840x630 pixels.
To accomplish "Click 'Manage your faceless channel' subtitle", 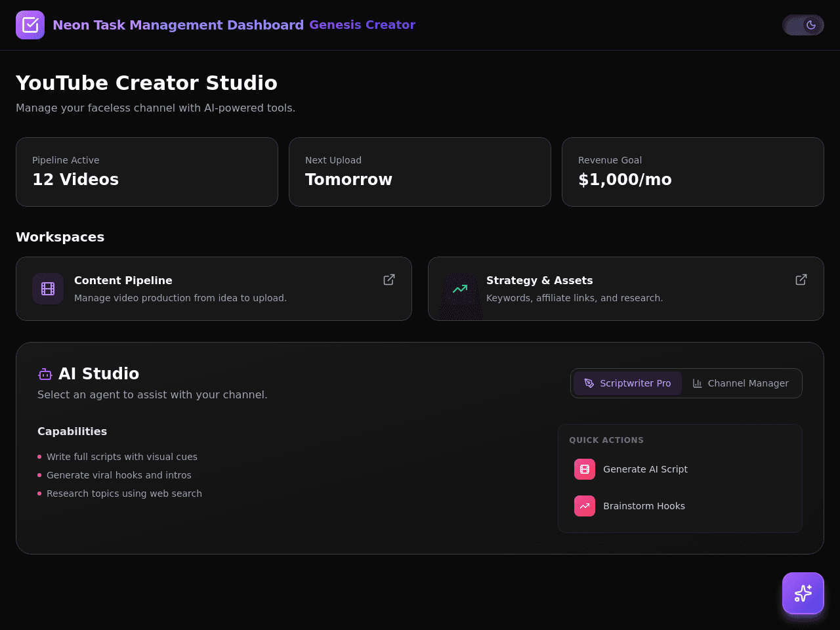I will click(156, 108).
